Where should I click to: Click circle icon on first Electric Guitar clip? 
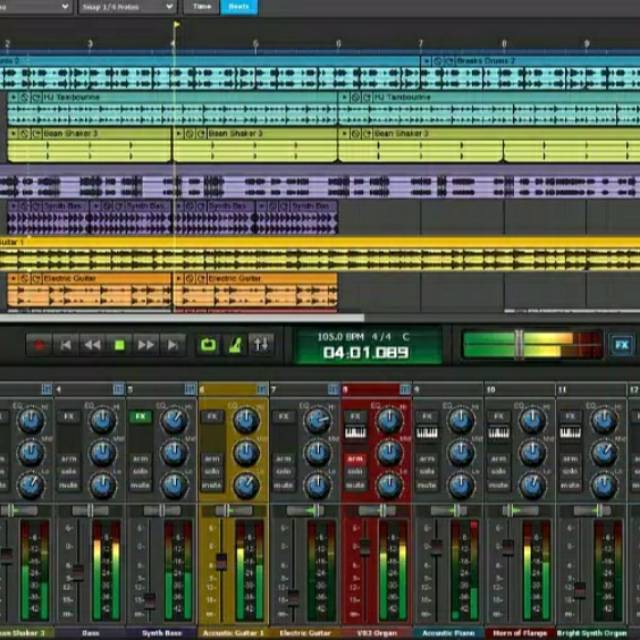point(25,278)
